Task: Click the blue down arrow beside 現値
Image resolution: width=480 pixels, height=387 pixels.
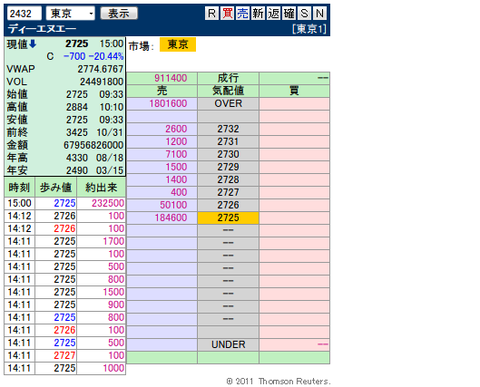Action: coord(33,44)
